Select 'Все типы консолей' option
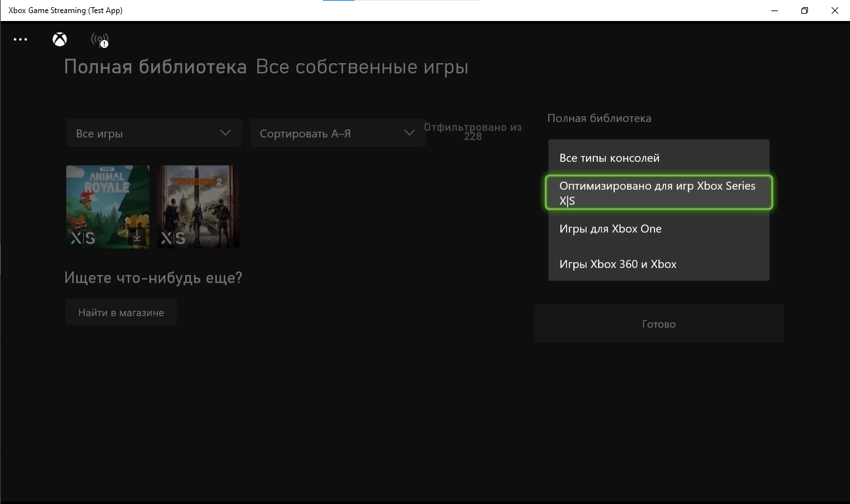Viewport: 850px width, 504px height. pyautogui.click(x=658, y=157)
